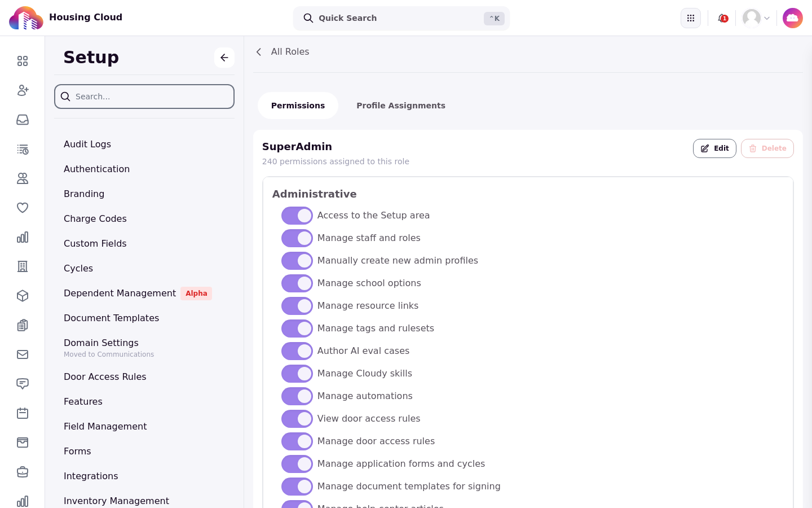The image size is (812, 508).
Task: Toggle Manually create new admin profiles
Action: (x=297, y=261)
